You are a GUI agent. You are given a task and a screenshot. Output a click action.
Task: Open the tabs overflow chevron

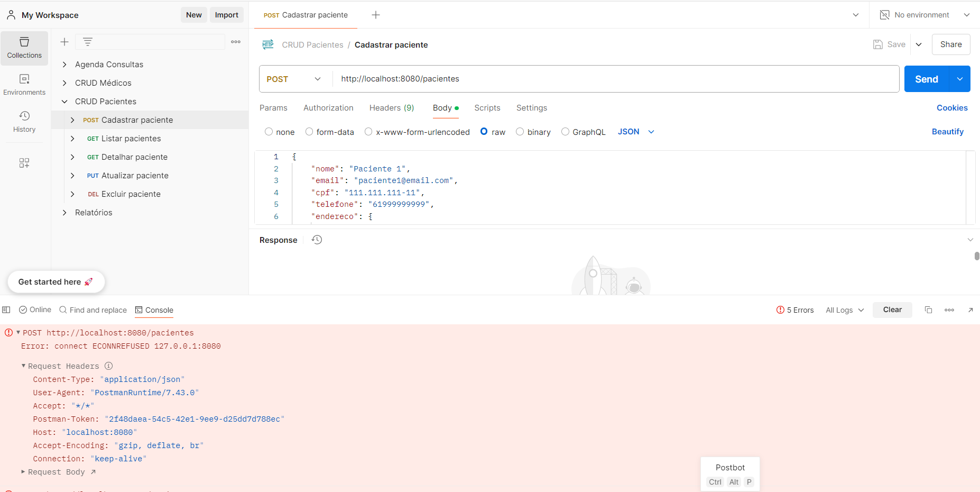[x=856, y=15]
